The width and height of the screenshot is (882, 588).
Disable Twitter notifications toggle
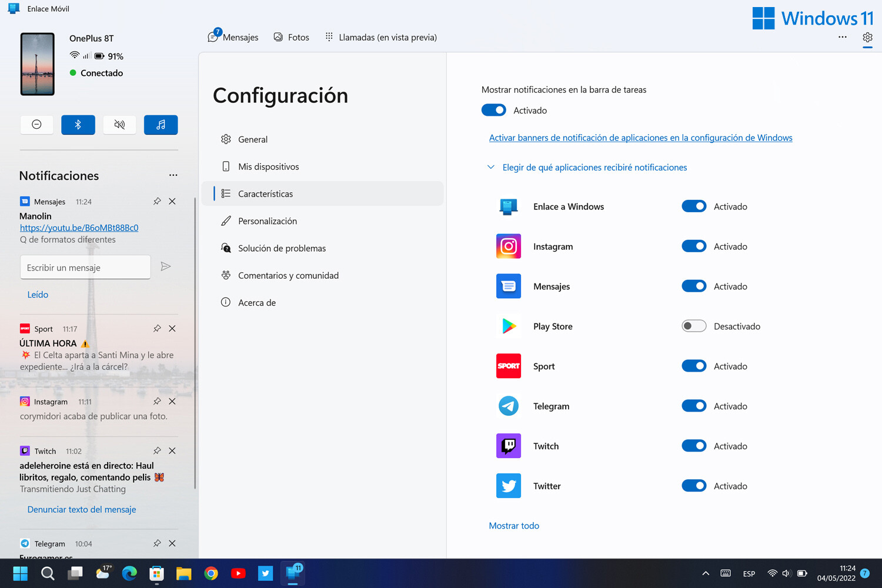[694, 486]
